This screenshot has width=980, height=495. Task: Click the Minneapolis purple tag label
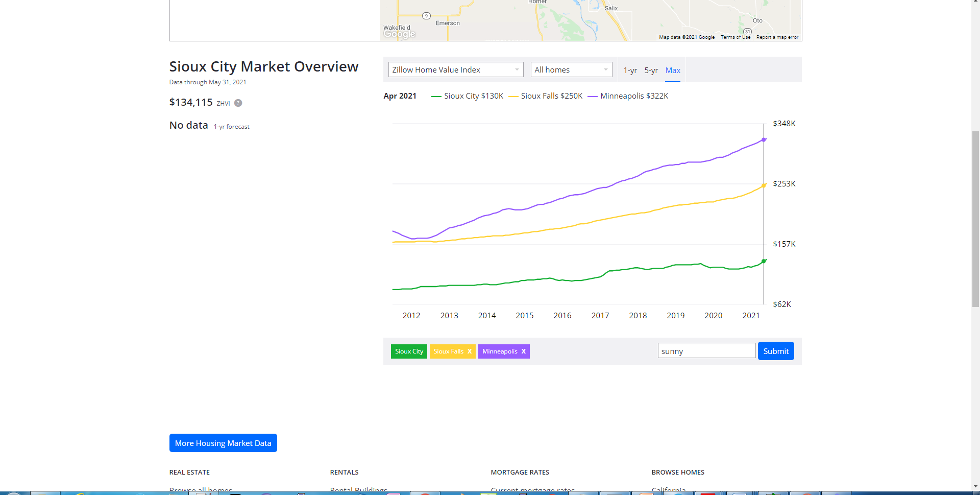tap(500, 351)
